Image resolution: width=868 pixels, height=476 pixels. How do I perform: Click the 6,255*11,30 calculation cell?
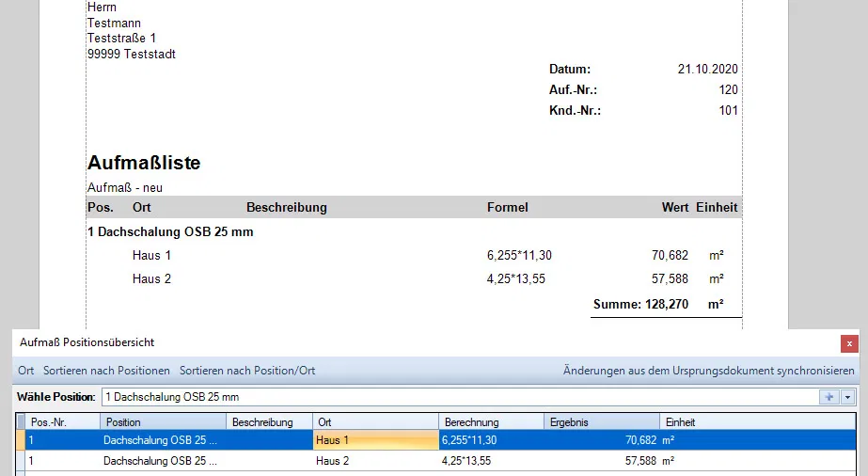[490, 439]
